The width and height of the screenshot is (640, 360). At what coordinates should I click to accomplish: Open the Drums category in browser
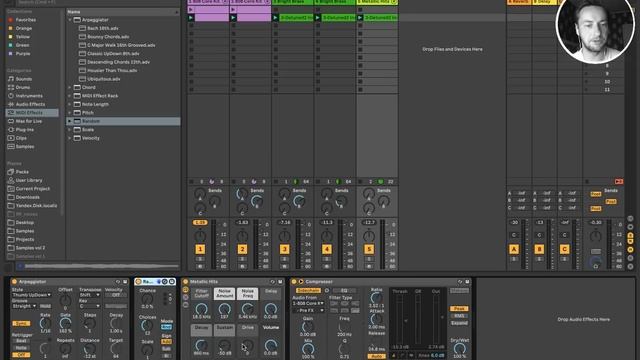point(23,87)
